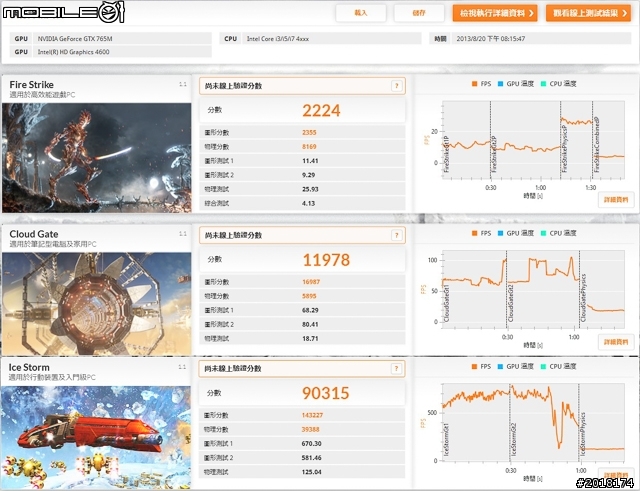Click the Fire Strike warrior preview image
This screenshot has width=640, height=491.
pos(97,158)
